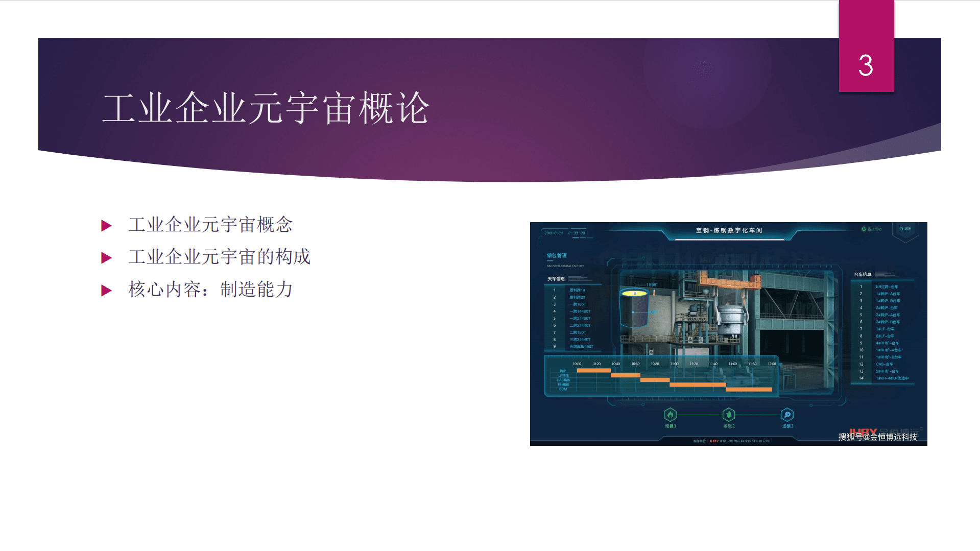980x551 pixels.
Task: Select row 9 五跨厚板460T in the crane list
Action: (x=581, y=347)
